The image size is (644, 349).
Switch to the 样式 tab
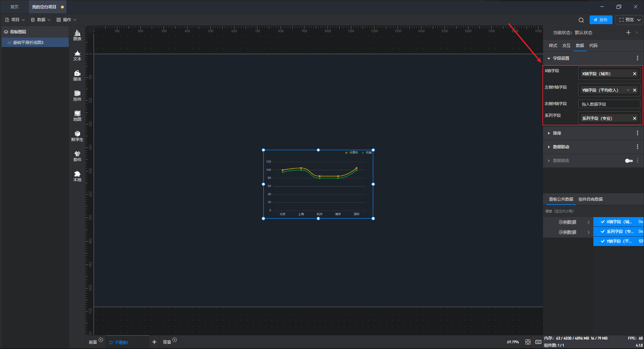pyautogui.click(x=553, y=46)
